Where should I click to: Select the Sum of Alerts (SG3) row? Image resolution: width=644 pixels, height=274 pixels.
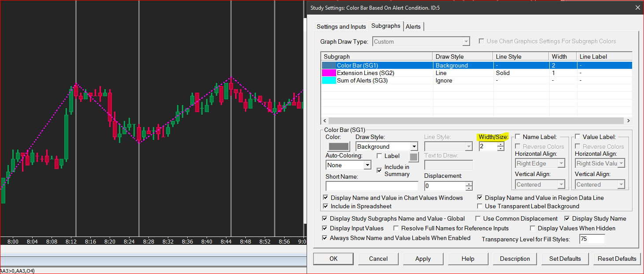[x=477, y=80]
